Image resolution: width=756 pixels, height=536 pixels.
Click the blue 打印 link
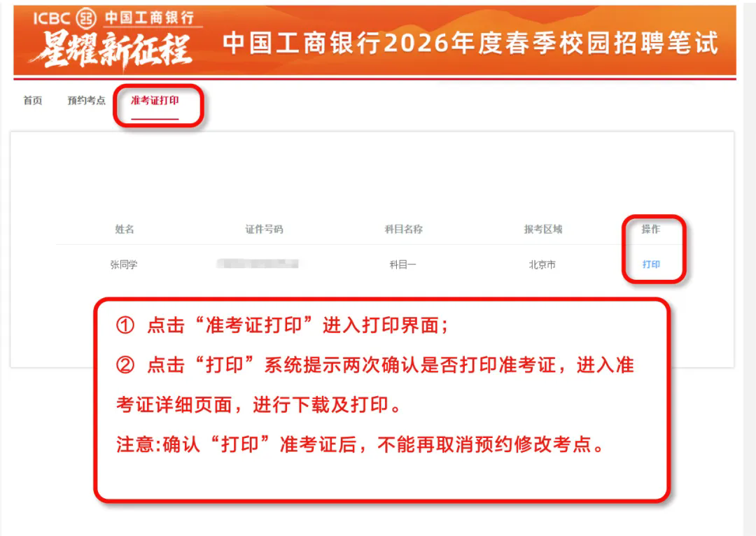[x=651, y=264]
